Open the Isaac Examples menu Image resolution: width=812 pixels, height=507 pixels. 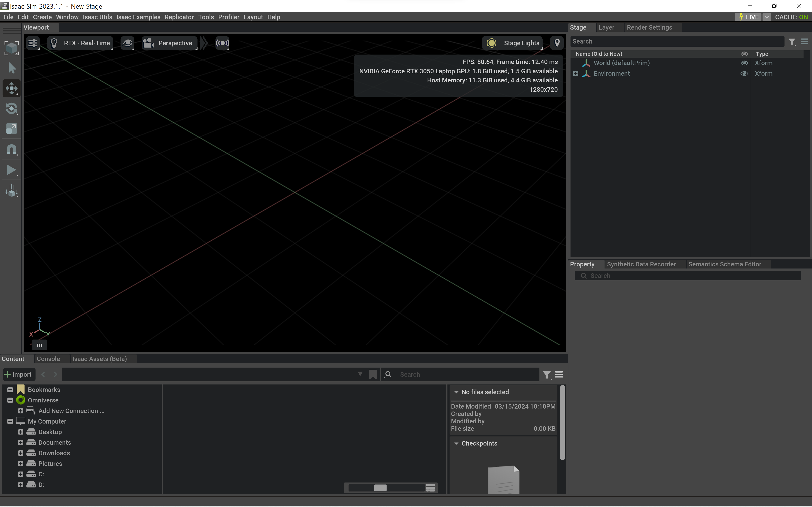click(138, 17)
